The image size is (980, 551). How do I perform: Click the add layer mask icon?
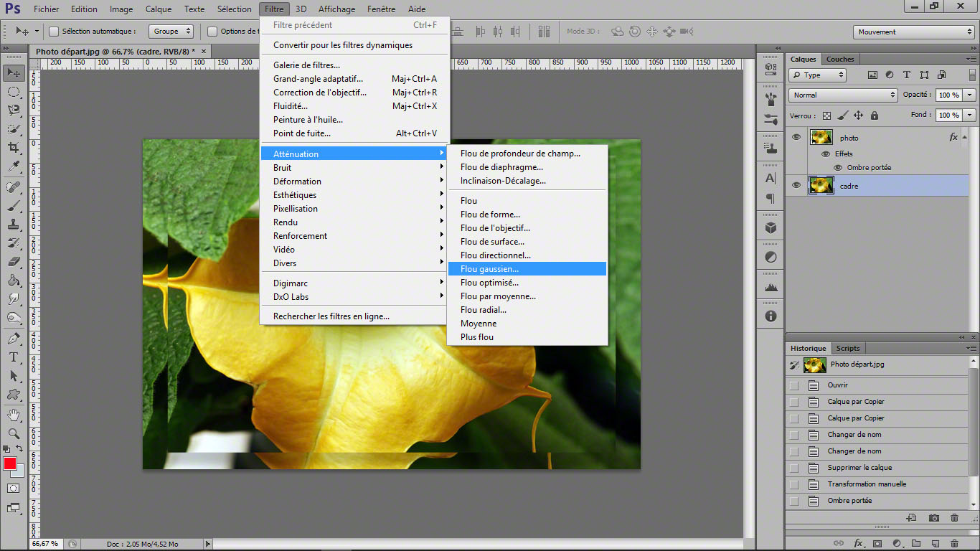click(877, 543)
